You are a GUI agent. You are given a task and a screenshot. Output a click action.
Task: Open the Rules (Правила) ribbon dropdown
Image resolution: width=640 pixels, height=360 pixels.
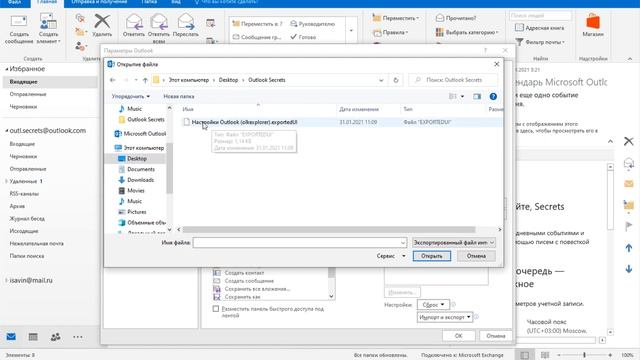coord(390,32)
